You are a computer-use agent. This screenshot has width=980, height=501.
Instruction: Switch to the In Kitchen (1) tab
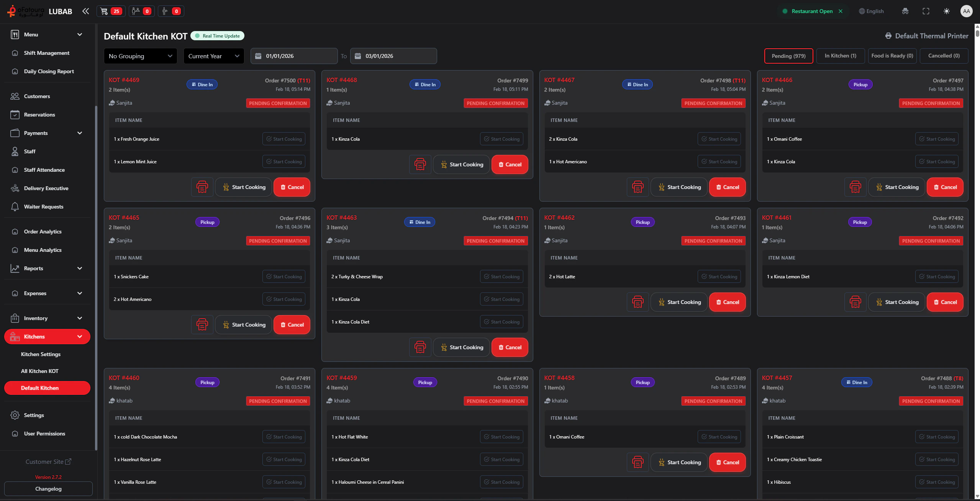tap(840, 56)
